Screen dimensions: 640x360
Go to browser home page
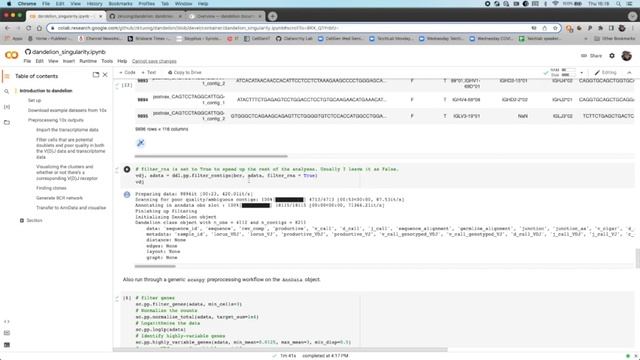(39, 28)
